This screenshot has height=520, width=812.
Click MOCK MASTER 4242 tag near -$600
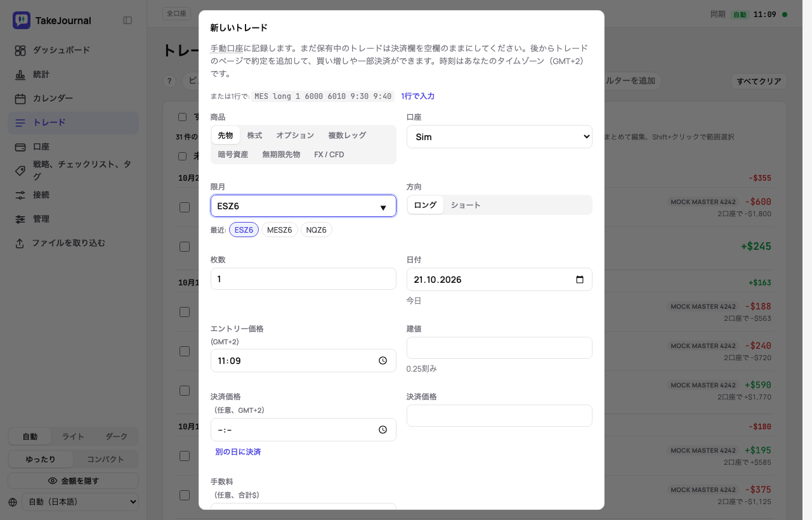tap(703, 202)
